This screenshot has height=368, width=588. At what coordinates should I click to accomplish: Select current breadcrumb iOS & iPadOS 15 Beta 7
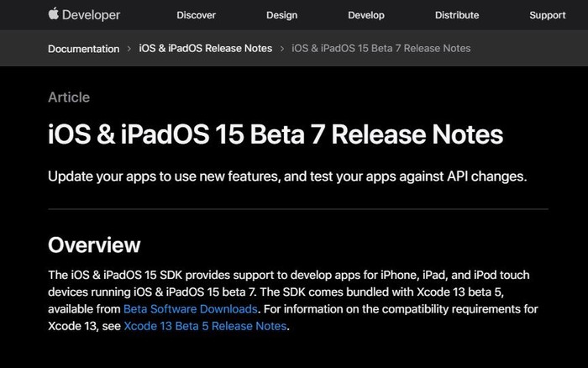[381, 49]
